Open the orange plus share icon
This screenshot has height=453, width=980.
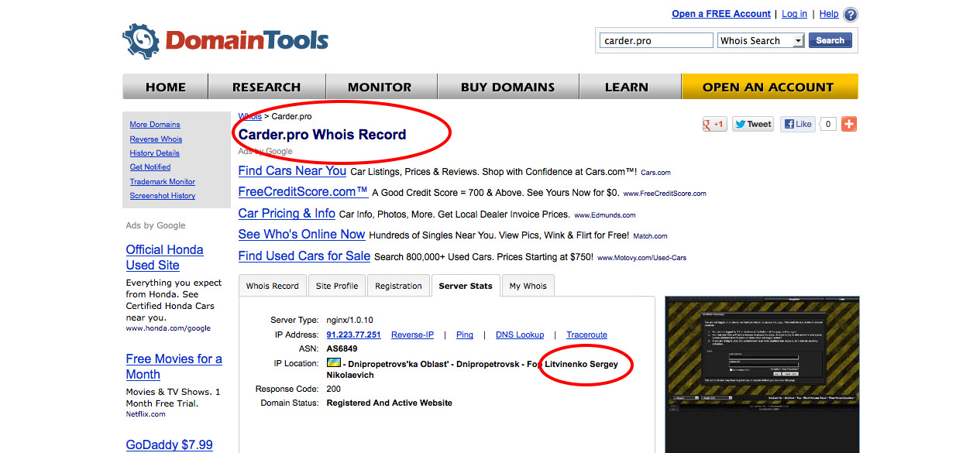pos(849,124)
